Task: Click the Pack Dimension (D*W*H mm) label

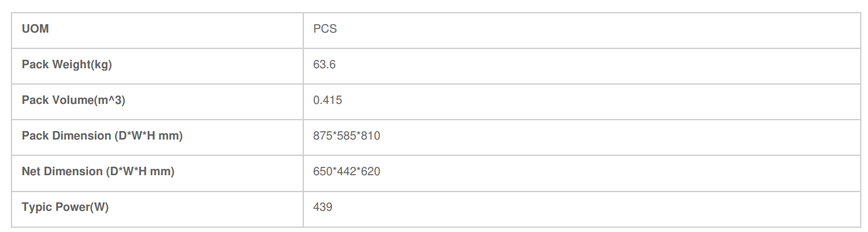Action: [x=102, y=136]
